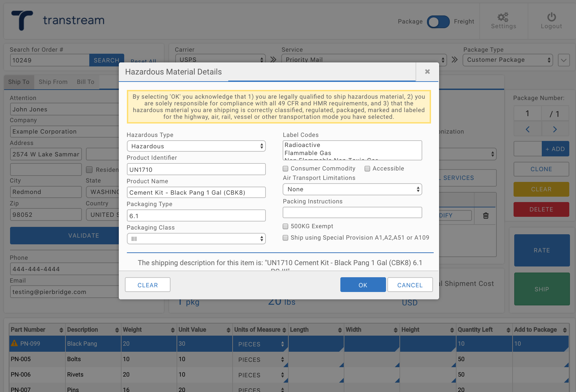Go to next package with right arrow
Viewport: 576px width, 392px height.
click(x=555, y=129)
